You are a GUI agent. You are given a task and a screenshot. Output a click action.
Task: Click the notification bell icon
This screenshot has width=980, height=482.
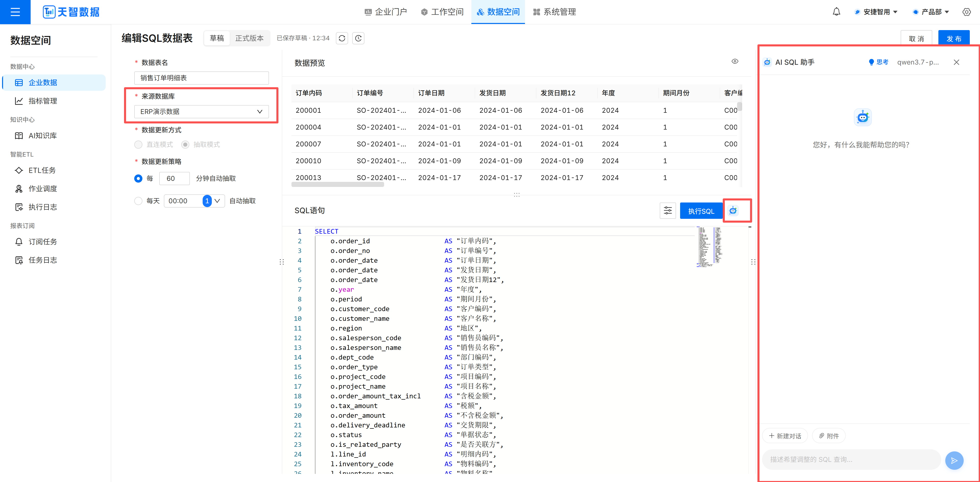pos(836,12)
